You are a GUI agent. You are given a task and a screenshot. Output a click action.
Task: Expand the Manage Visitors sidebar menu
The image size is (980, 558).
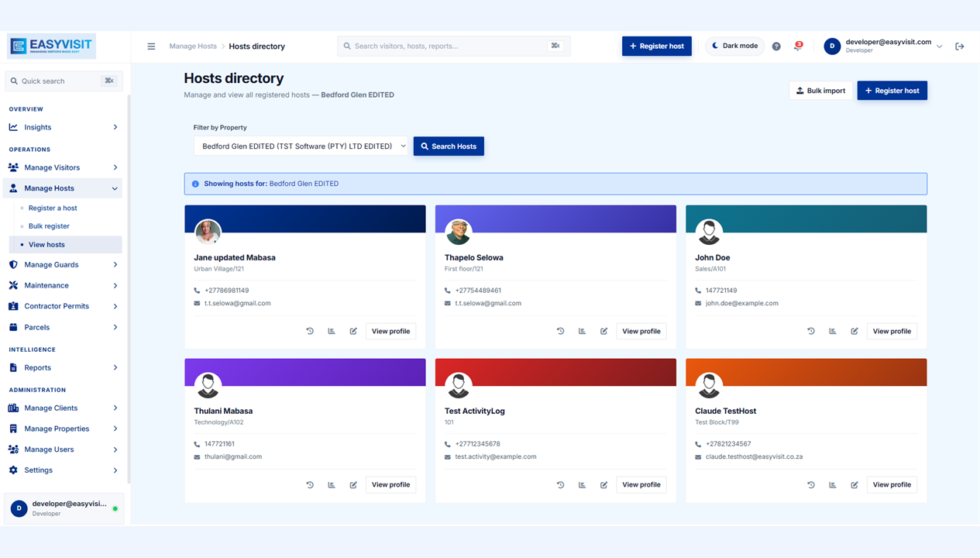click(x=63, y=167)
